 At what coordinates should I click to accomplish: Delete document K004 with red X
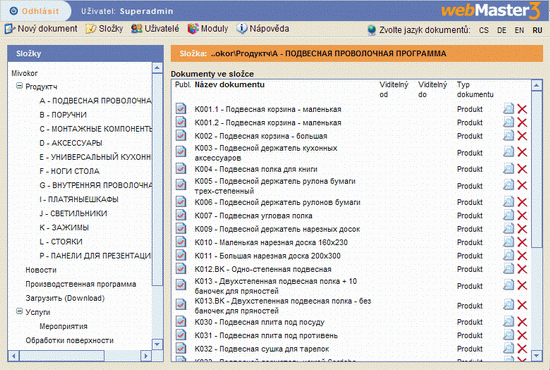click(522, 169)
